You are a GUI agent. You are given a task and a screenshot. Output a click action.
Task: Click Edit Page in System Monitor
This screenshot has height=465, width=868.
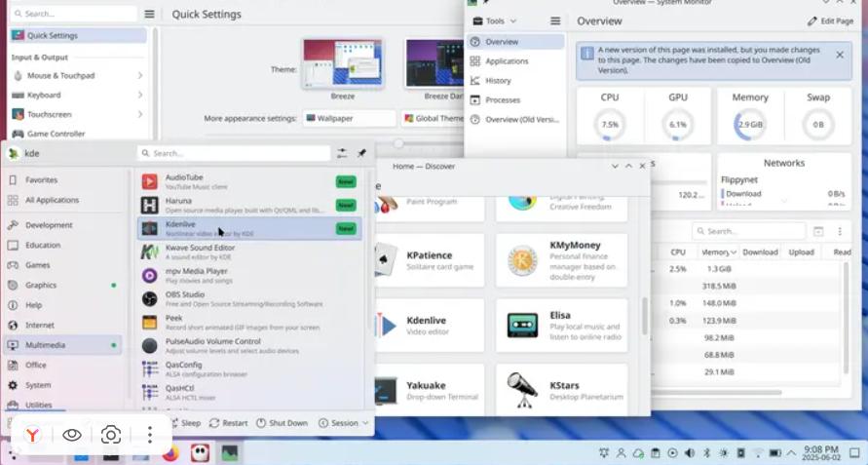point(830,21)
